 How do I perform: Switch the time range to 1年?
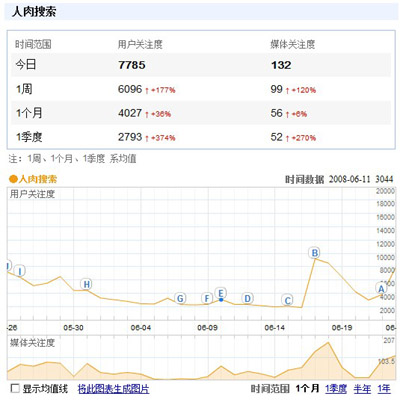click(x=384, y=389)
